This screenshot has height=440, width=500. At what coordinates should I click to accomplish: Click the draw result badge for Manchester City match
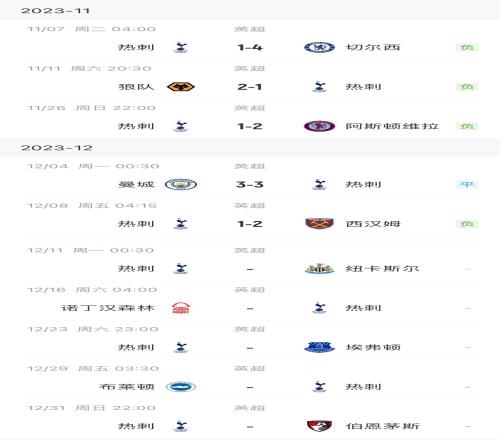point(467,184)
